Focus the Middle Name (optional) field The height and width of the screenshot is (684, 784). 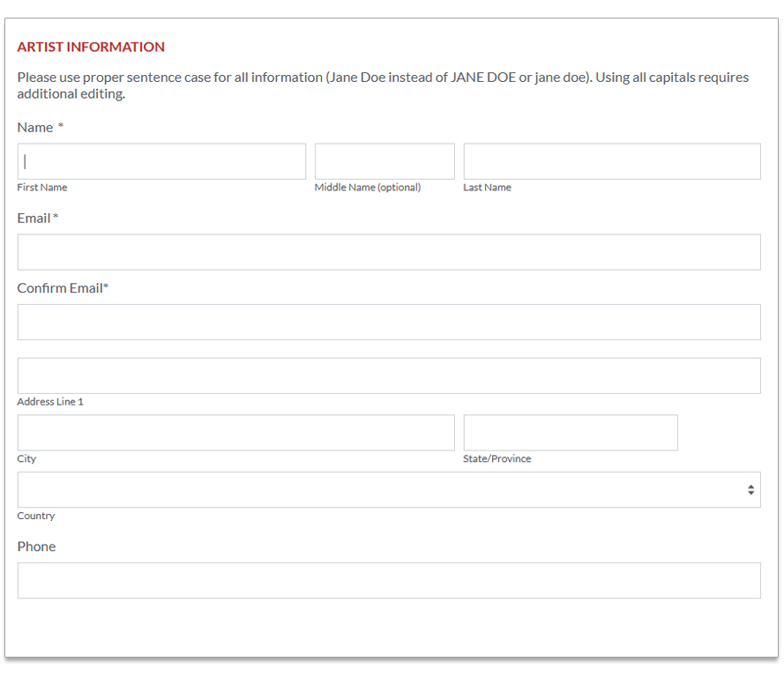tap(385, 161)
